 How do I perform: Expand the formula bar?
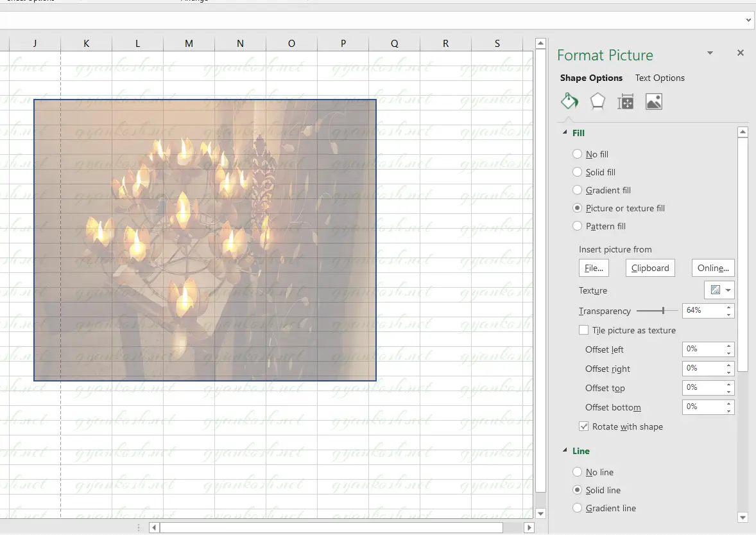click(748, 21)
